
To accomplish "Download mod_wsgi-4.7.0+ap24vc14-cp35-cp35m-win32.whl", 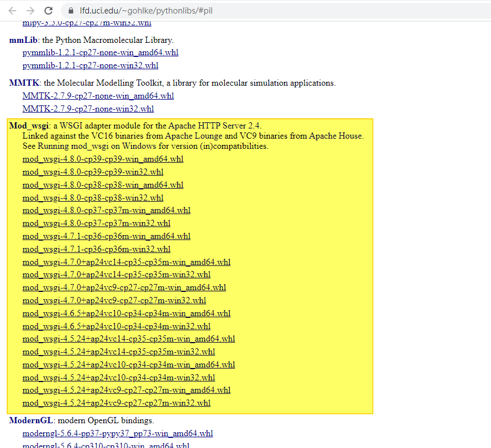I will click(117, 275).
